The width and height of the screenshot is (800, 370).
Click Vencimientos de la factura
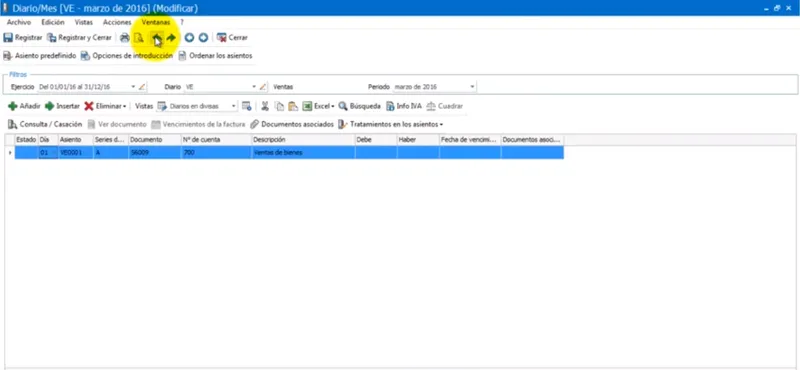coord(198,124)
